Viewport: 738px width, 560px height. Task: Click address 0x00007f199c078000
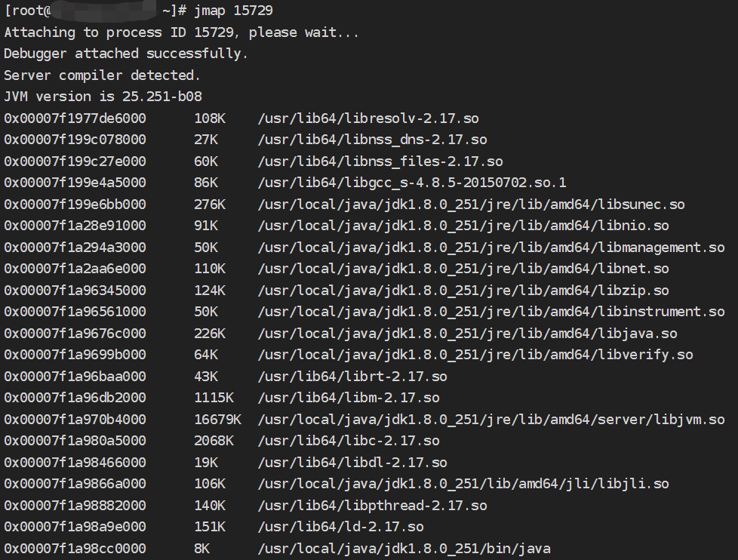point(75,140)
